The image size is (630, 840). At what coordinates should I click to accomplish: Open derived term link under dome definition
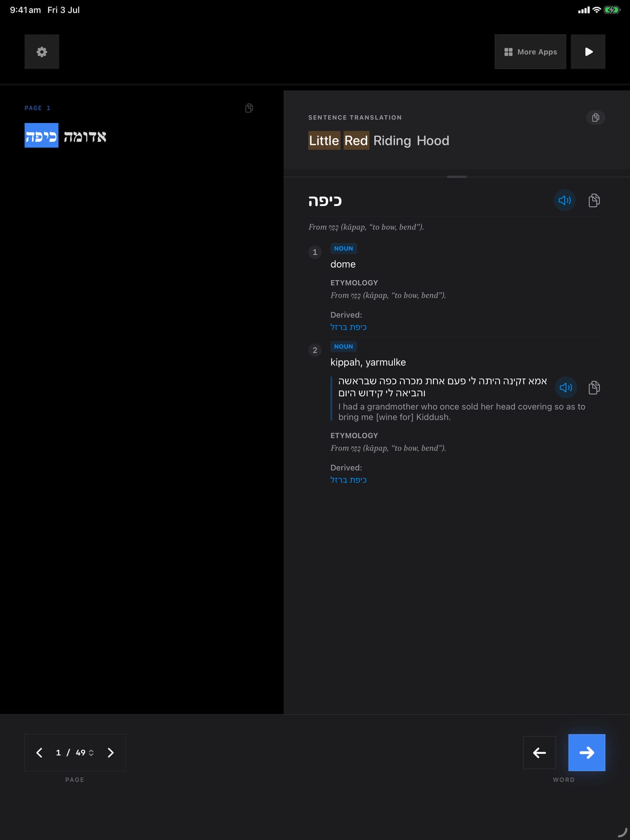click(x=348, y=327)
